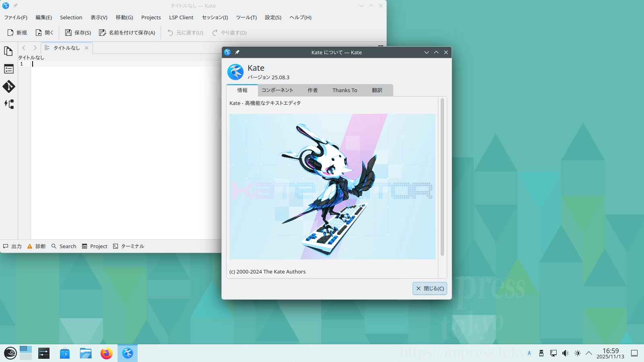This screenshot has height=362, width=644.
Task: Click the input method tray indicator
Action: 529,353
